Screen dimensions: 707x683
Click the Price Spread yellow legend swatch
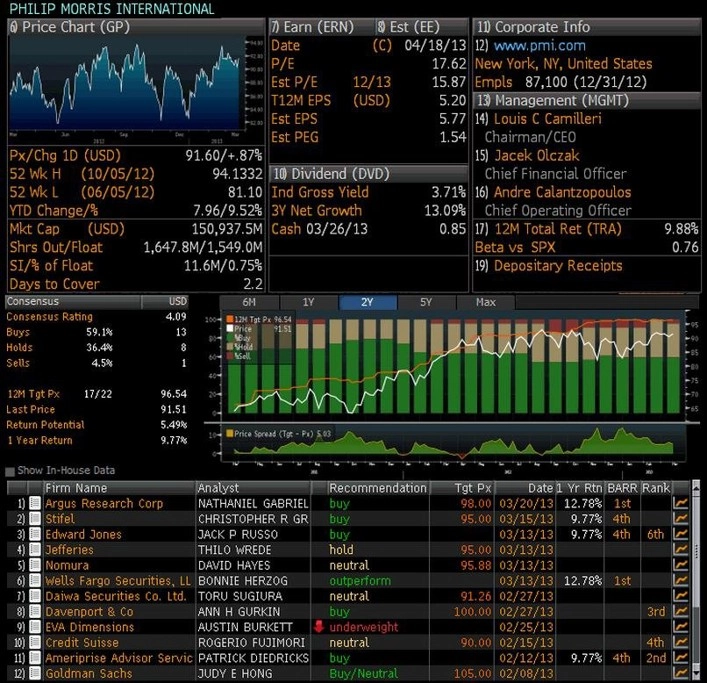coord(230,433)
